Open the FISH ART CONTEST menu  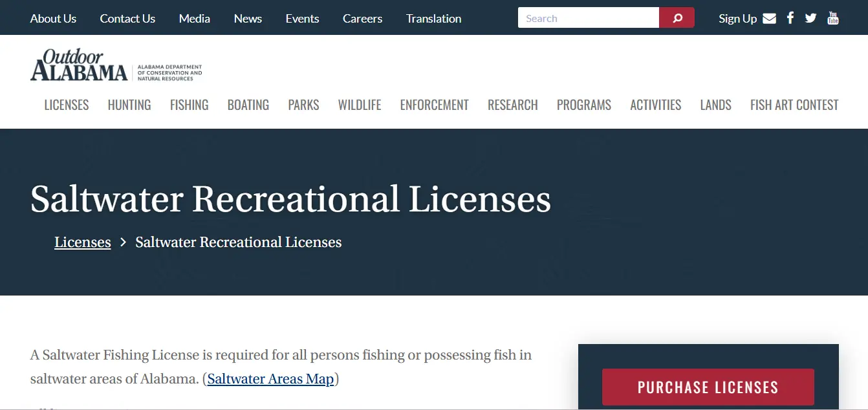point(794,105)
